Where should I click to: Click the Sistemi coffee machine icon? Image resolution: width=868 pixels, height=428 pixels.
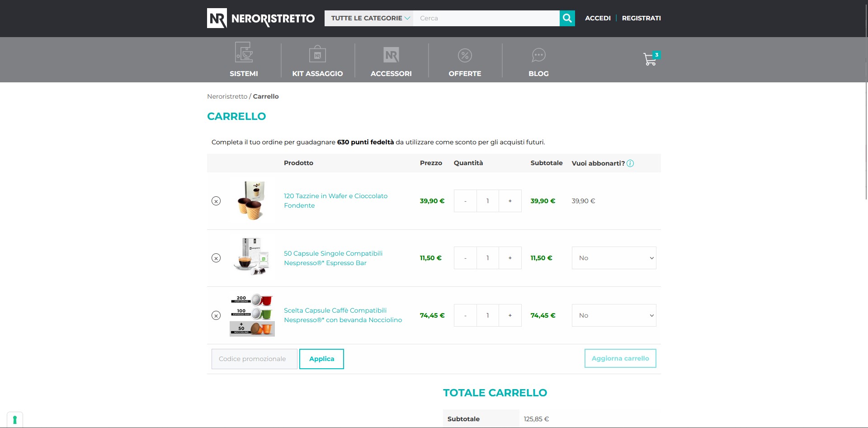point(244,52)
